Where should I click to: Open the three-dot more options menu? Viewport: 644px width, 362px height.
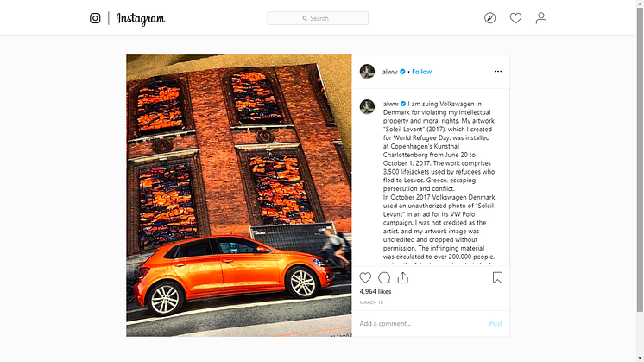tap(498, 71)
